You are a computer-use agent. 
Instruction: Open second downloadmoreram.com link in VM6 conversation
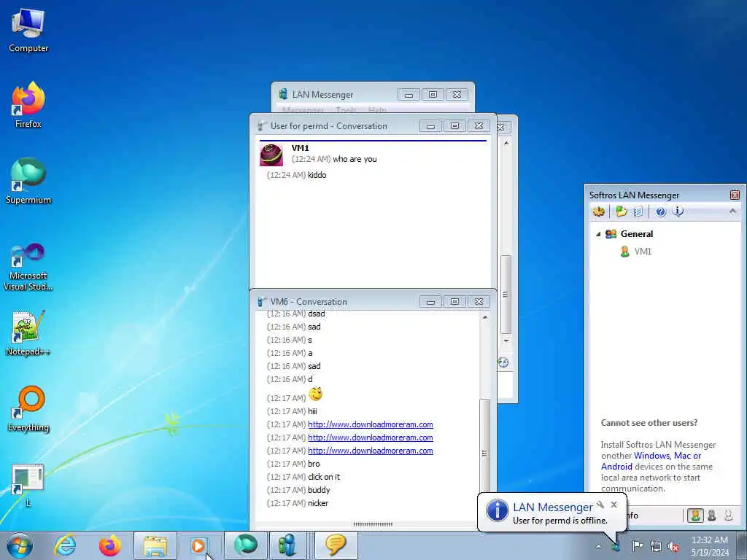(x=370, y=437)
